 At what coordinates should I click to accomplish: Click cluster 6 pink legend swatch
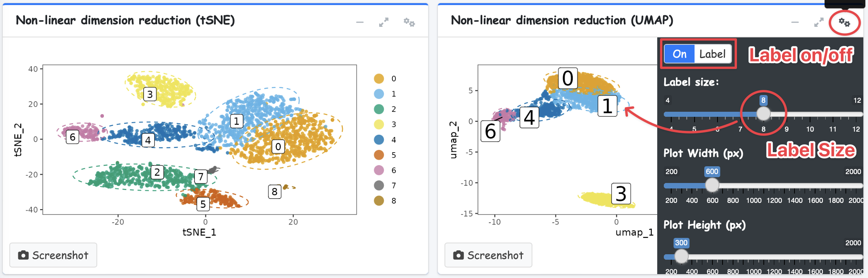pyautogui.click(x=379, y=170)
